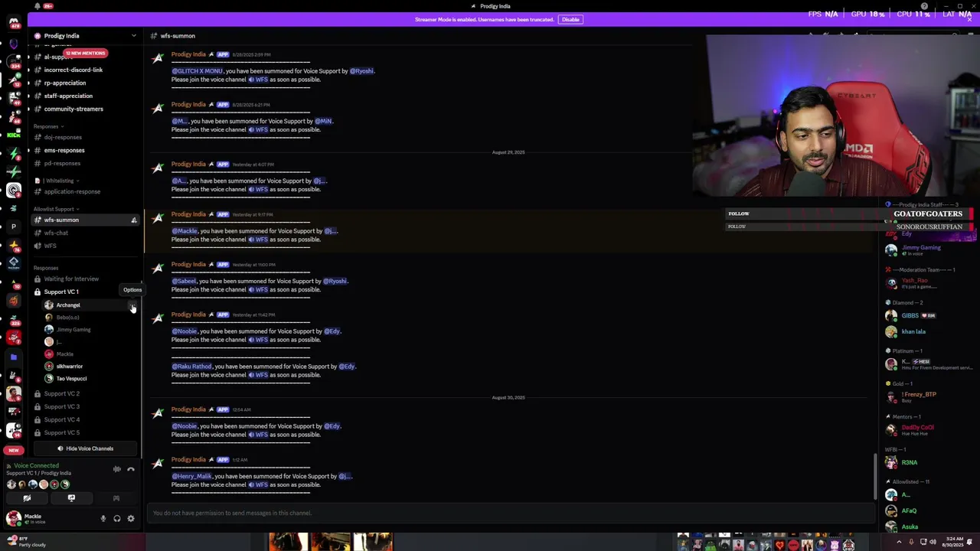This screenshot has height=551, width=980.
Task: Open locked Support VC 3 channel
Action: pos(61,406)
